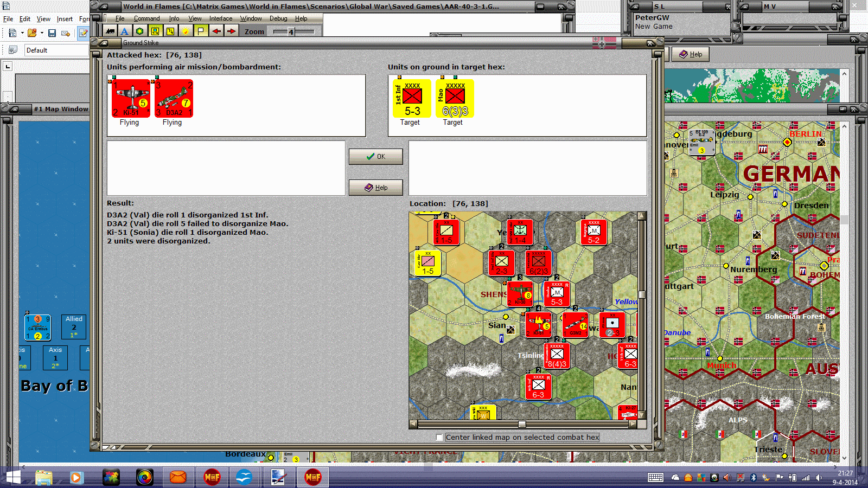Click the yellow flag toolbar icon
868x488 pixels.
tap(201, 31)
